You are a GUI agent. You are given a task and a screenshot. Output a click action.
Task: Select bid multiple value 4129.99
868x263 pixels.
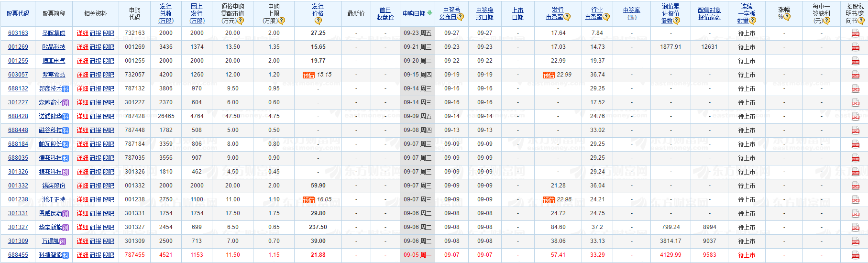pyautogui.click(x=670, y=255)
